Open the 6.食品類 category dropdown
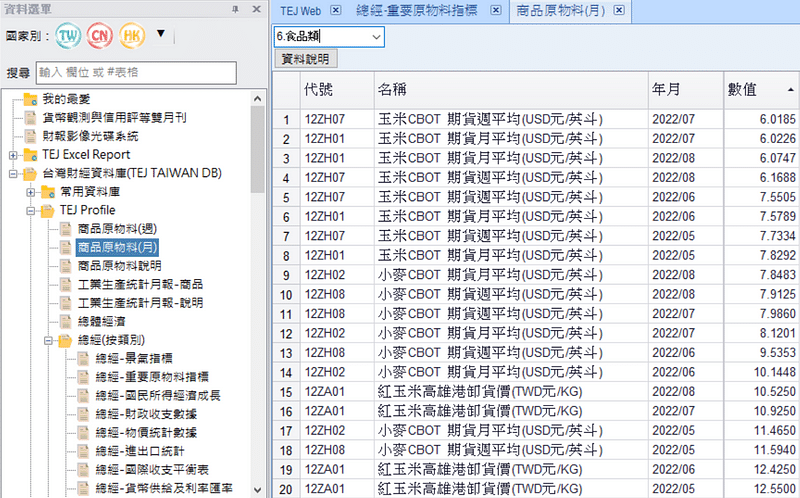 [376, 36]
